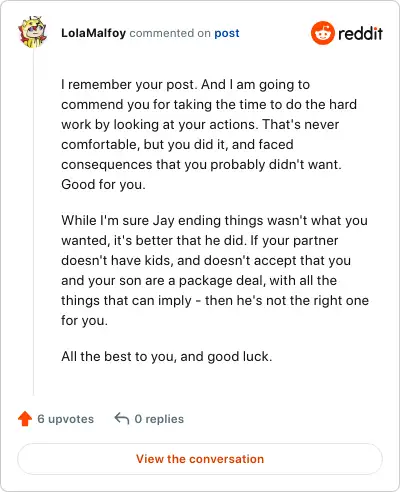The height and width of the screenshot is (492, 400).
Task: Click the gray 'commented on' text
Action: (170, 33)
